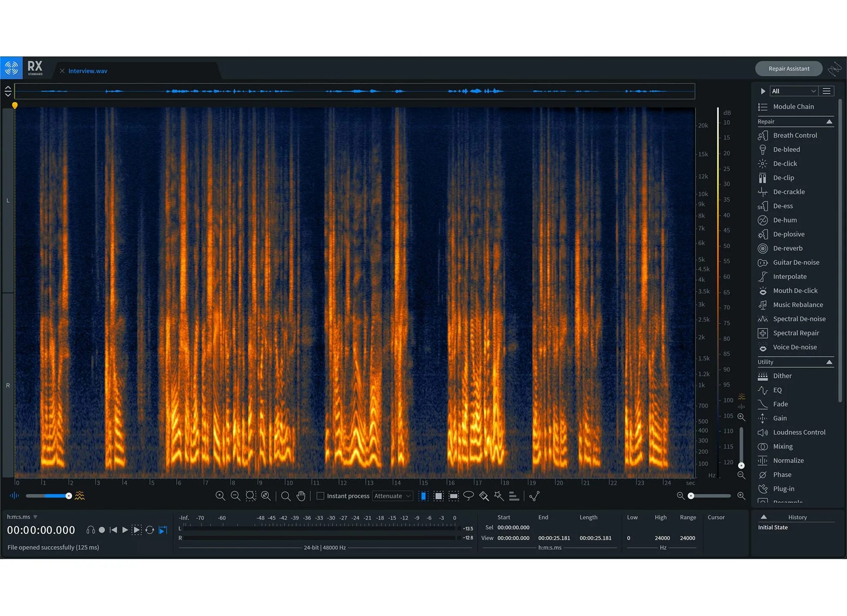Viewport: 847px width, 616px height.
Task: Open the Module Chain entry
Action: (x=793, y=107)
